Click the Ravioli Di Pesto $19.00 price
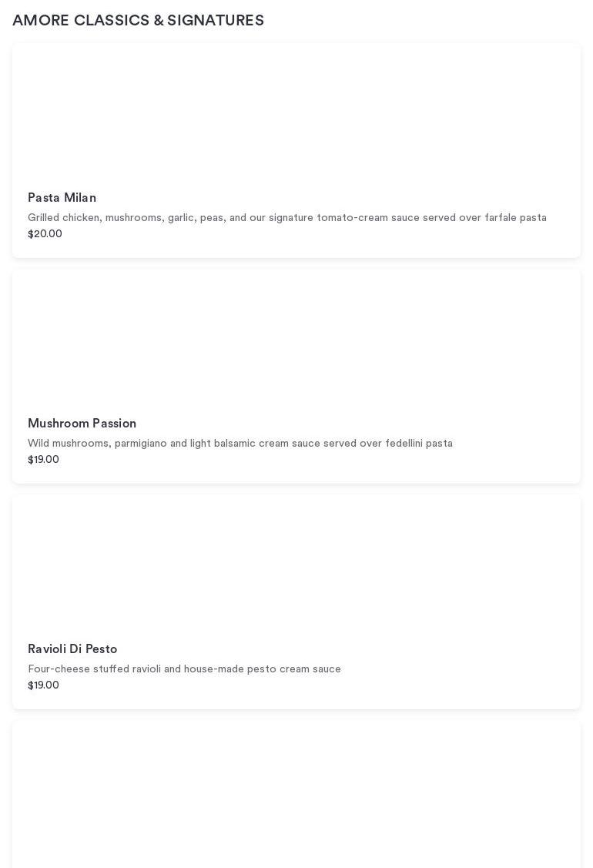 [43, 685]
